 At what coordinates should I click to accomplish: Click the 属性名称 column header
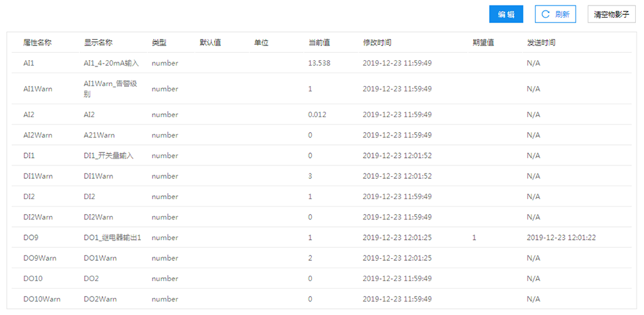click(x=37, y=43)
